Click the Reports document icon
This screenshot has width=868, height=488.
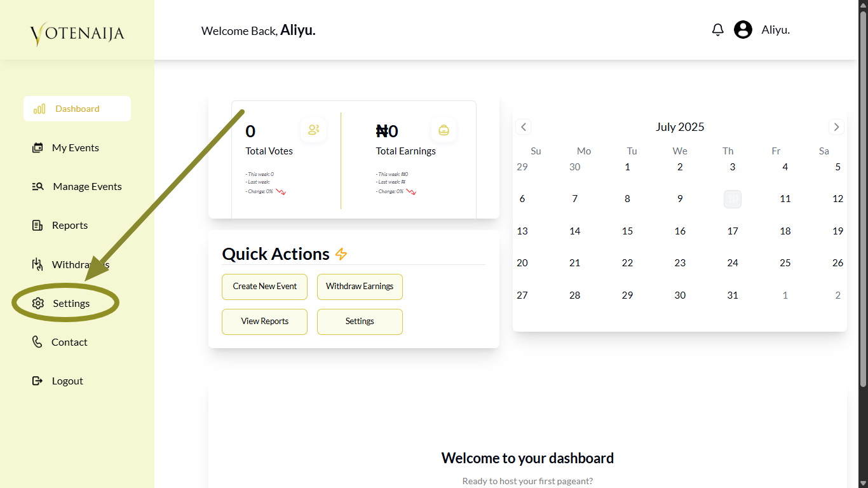click(37, 226)
